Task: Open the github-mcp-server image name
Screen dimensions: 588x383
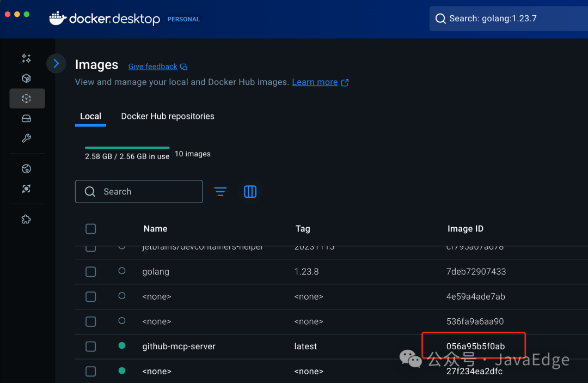Action: pos(179,346)
